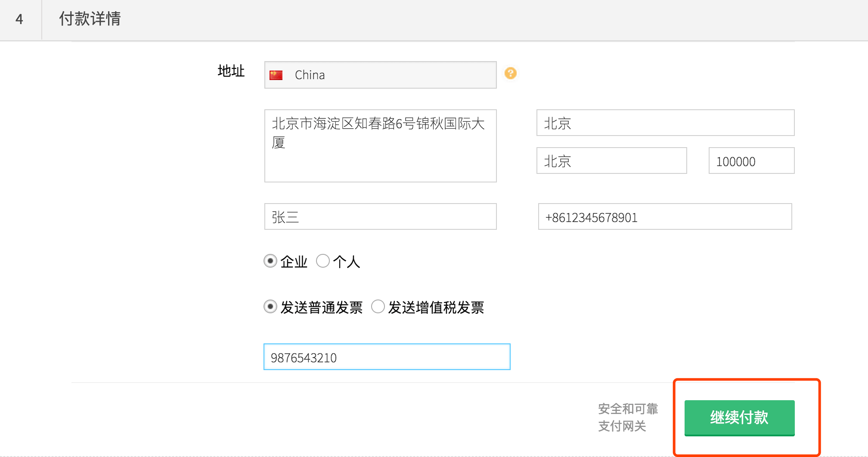
Task: Click the 地址 field label
Action: coord(231,71)
